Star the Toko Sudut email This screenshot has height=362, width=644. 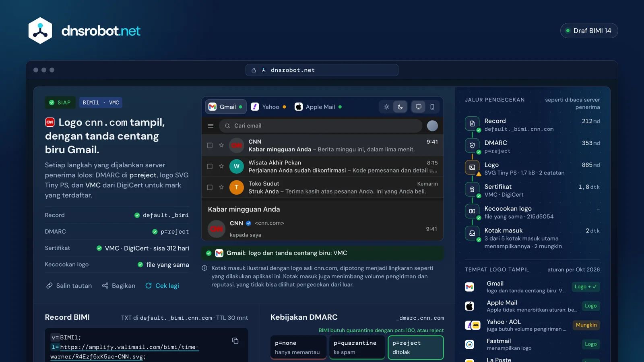click(x=221, y=187)
